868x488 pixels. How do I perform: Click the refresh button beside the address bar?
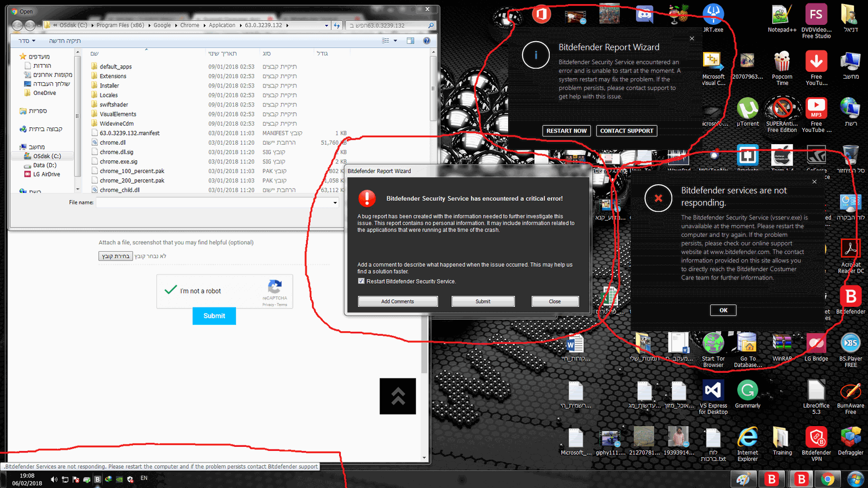pos(337,25)
